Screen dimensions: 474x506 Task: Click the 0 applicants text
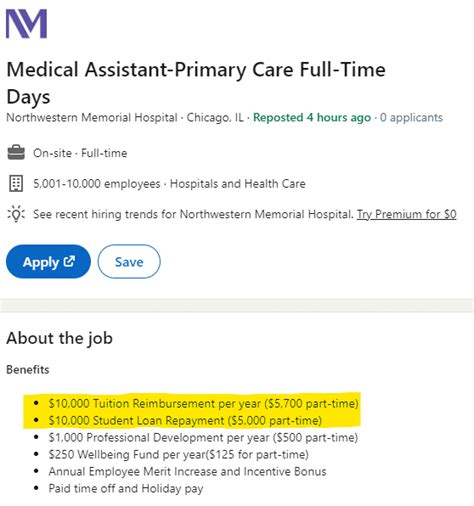pyautogui.click(x=411, y=117)
